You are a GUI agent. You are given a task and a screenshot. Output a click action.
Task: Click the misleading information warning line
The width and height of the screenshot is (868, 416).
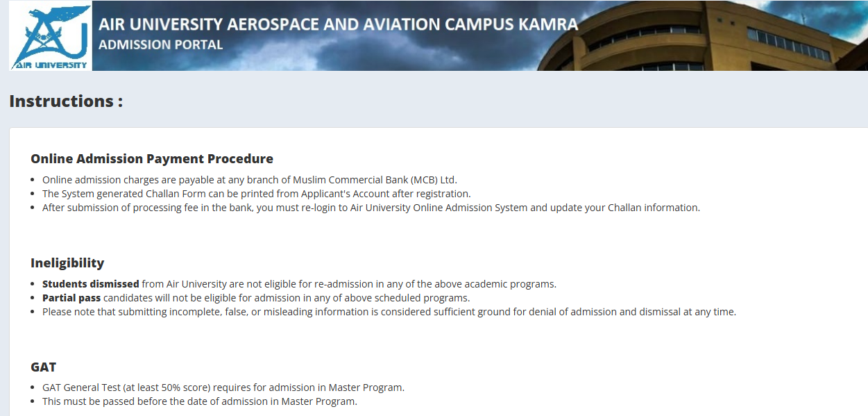(389, 312)
